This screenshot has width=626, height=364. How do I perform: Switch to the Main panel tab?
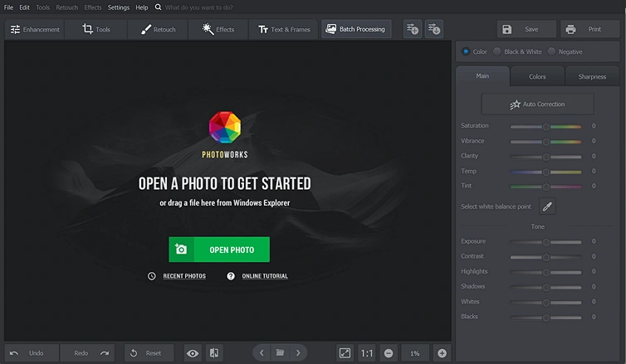(x=482, y=76)
